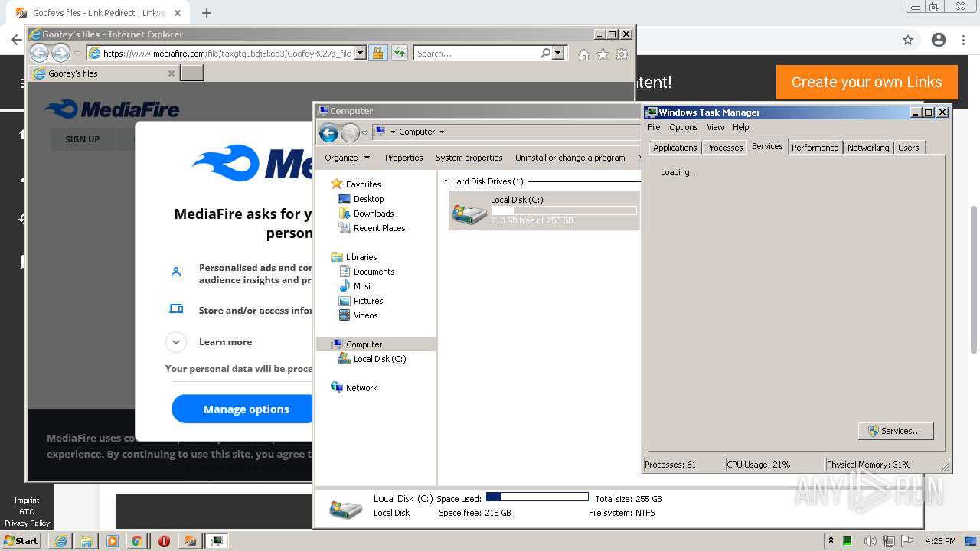
Task: Open Task Manager Help menu
Action: click(x=740, y=127)
